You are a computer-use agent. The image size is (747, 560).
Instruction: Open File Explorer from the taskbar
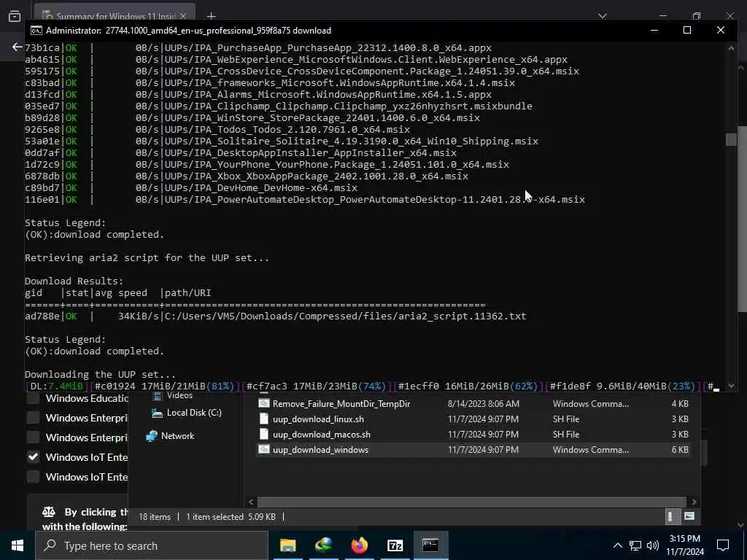pyautogui.click(x=287, y=545)
